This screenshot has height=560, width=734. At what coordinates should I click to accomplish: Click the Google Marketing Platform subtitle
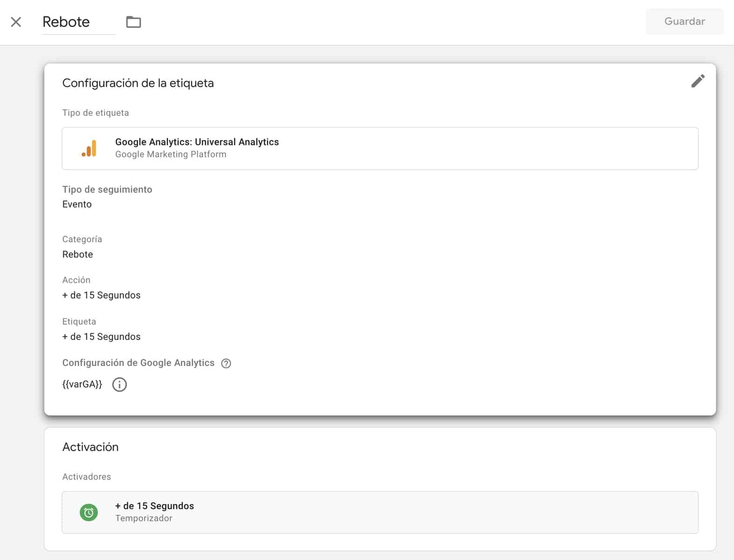coord(171,154)
